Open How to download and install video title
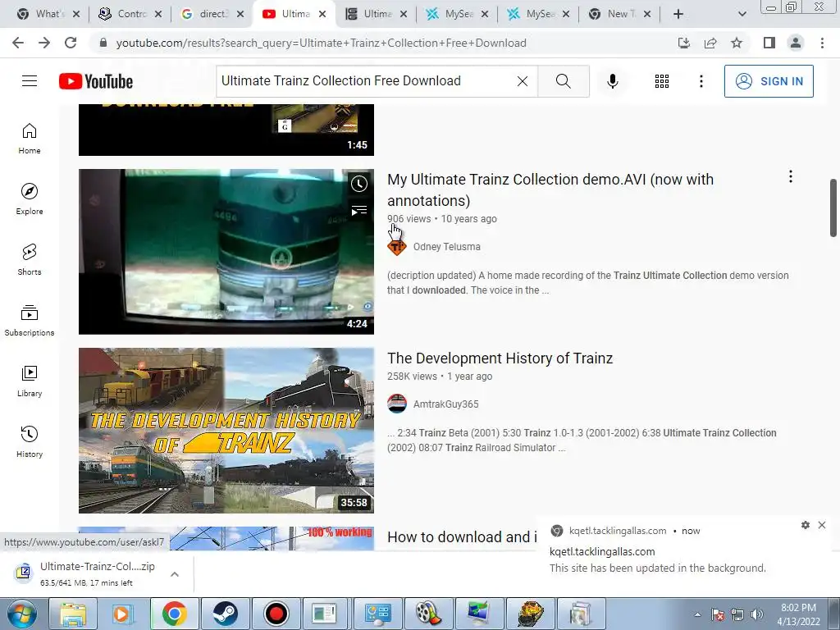 point(462,536)
